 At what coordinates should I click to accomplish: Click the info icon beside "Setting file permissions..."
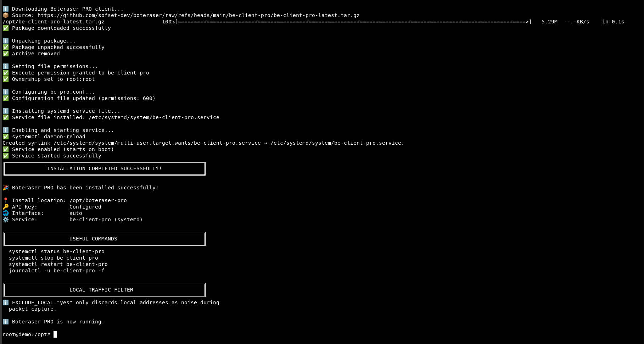pos(6,66)
